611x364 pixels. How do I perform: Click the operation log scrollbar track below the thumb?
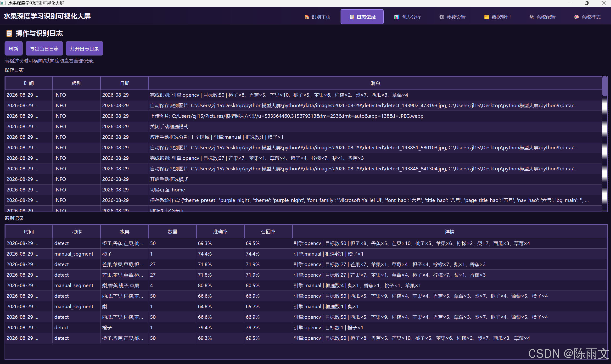(x=605, y=153)
